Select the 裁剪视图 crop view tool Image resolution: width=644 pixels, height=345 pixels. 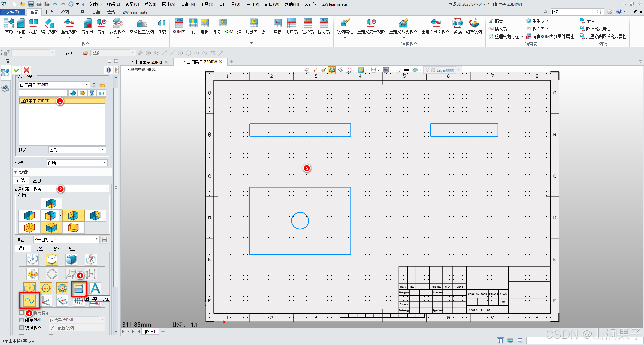pyautogui.click(x=117, y=26)
